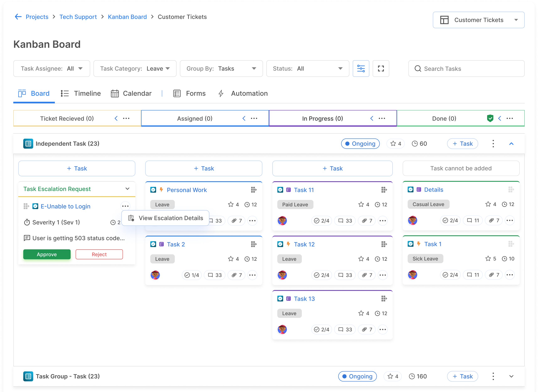Open Status All dropdown
The image size is (538, 392).
[307, 69]
